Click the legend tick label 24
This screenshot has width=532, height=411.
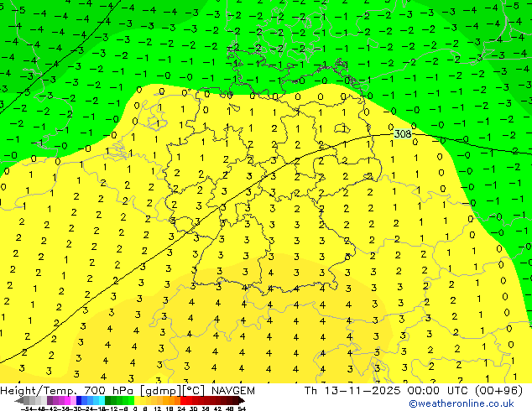coord(181,409)
